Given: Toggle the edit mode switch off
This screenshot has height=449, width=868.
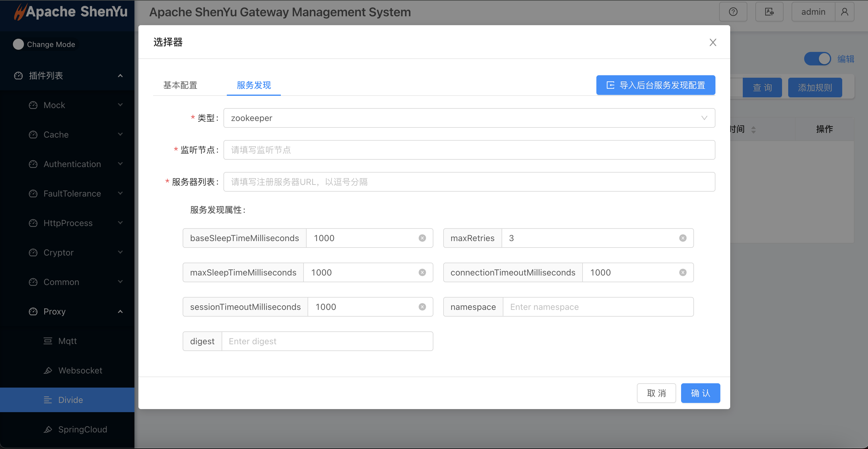Looking at the screenshot, I should coord(817,59).
